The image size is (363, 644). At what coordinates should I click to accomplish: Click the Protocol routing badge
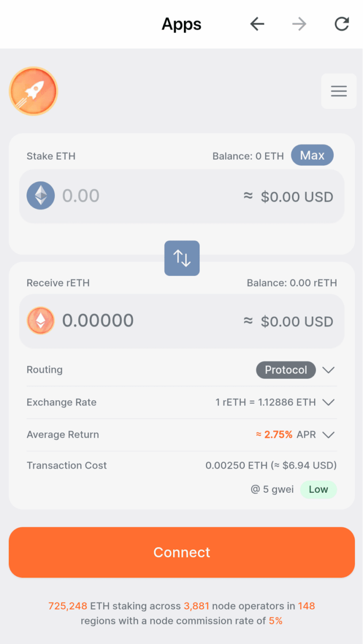tap(285, 370)
